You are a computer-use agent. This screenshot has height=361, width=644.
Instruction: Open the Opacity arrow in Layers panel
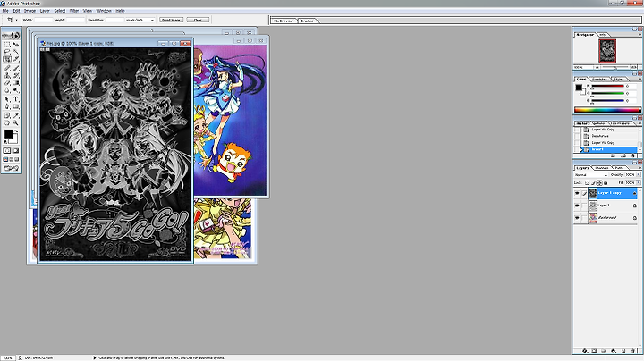point(639,175)
